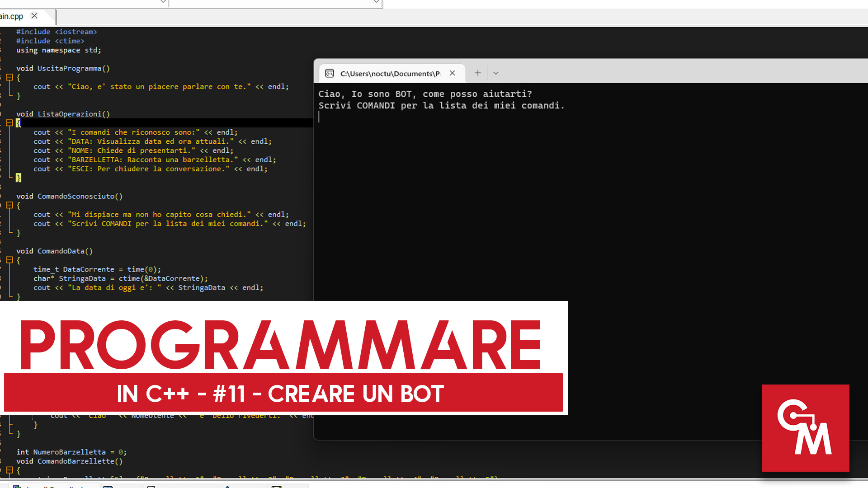
Task: Select the terminal tab titled C:\Users\noctu\Documents
Action: 390,73
